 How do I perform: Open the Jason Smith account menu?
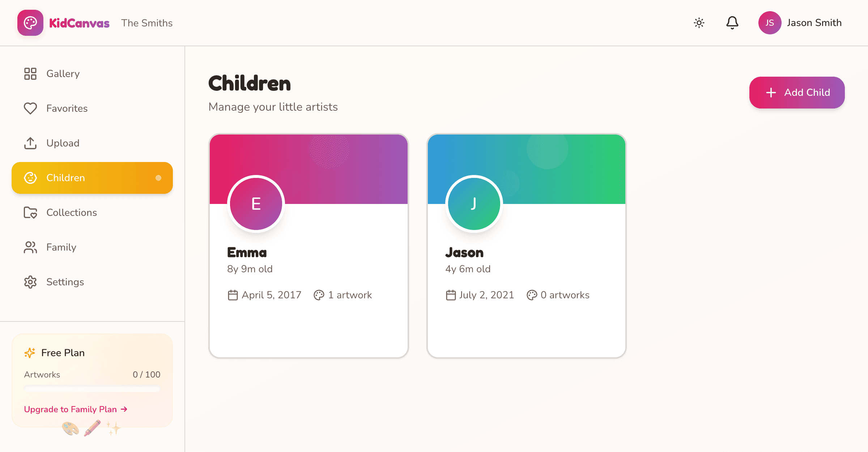click(x=814, y=22)
